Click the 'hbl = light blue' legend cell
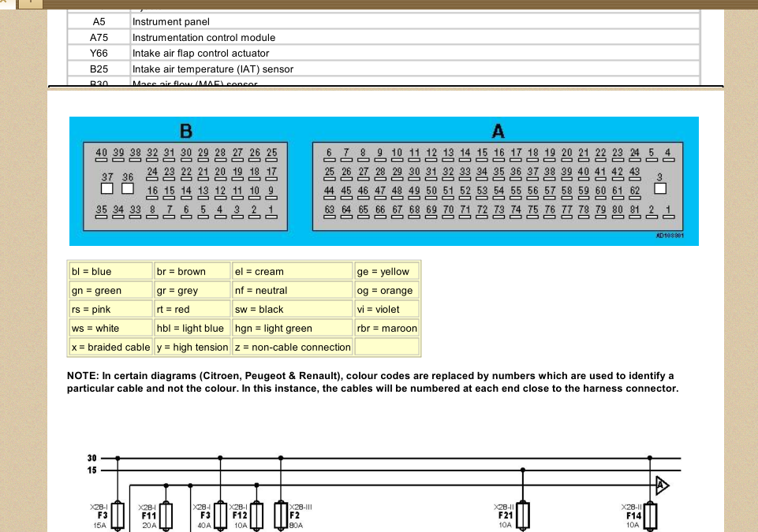The image size is (758, 532). coord(192,328)
